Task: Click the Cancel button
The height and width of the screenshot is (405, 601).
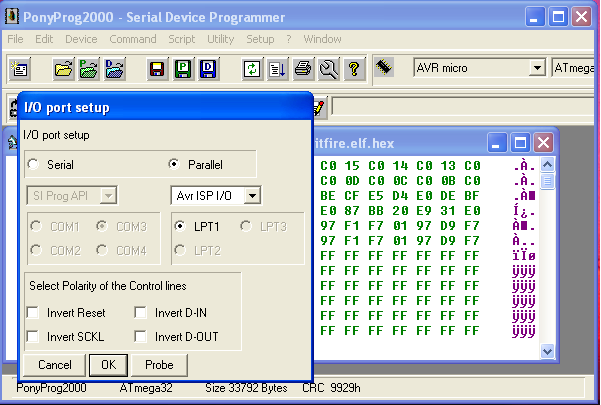Action: click(54, 365)
